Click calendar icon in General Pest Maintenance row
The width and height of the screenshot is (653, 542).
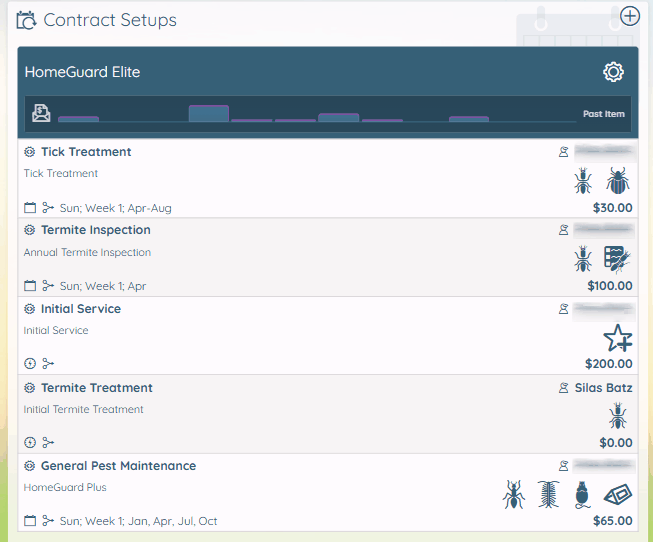(30, 521)
